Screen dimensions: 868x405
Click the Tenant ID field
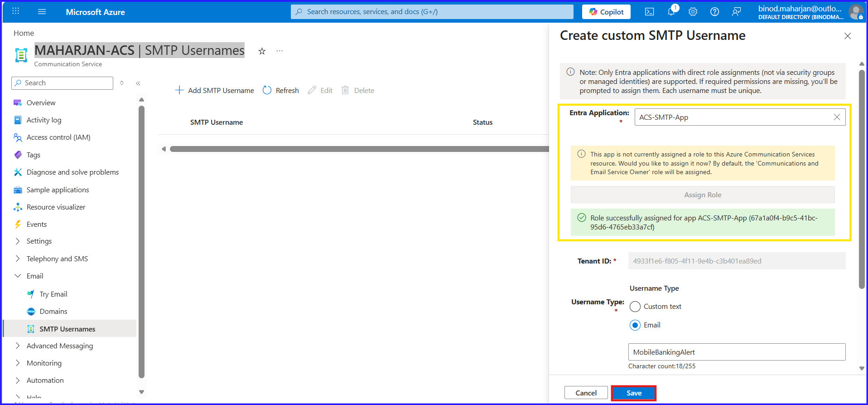click(737, 261)
